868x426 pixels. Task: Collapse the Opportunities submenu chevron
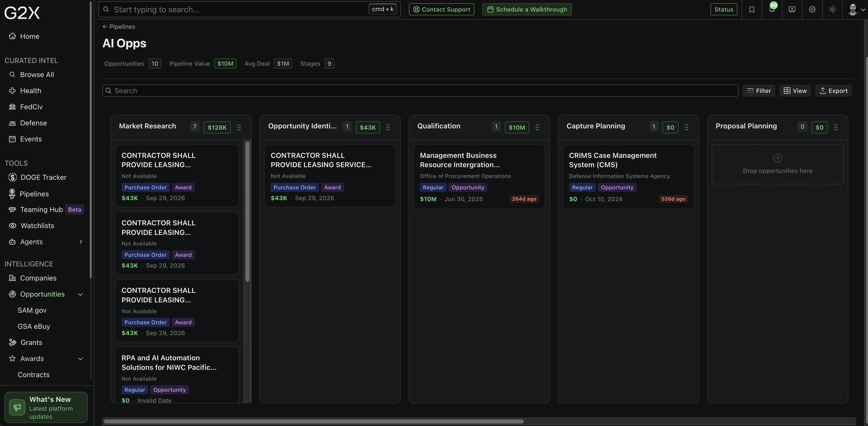pos(81,294)
